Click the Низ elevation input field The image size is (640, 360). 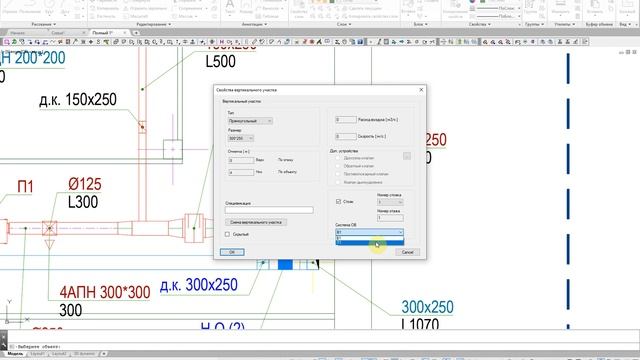(x=241, y=172)
